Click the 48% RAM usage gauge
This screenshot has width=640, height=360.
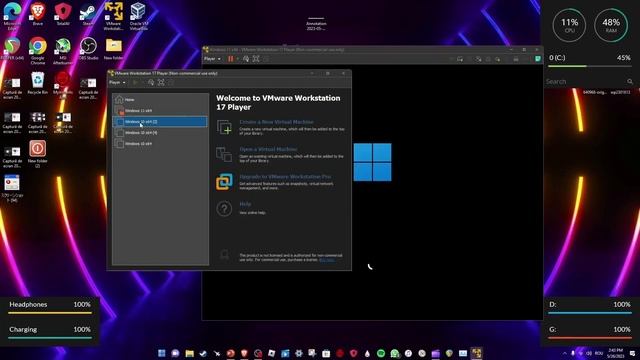click(x=611, y=25)
